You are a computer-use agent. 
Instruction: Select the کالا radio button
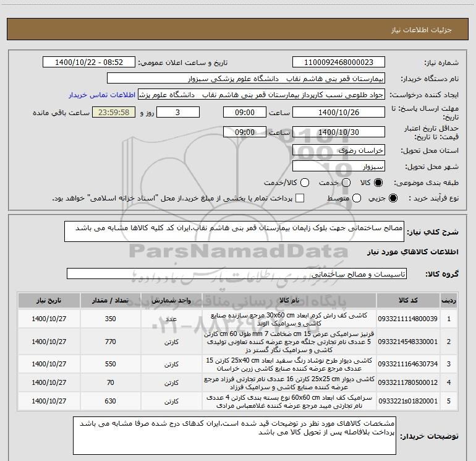pos(378,183)
